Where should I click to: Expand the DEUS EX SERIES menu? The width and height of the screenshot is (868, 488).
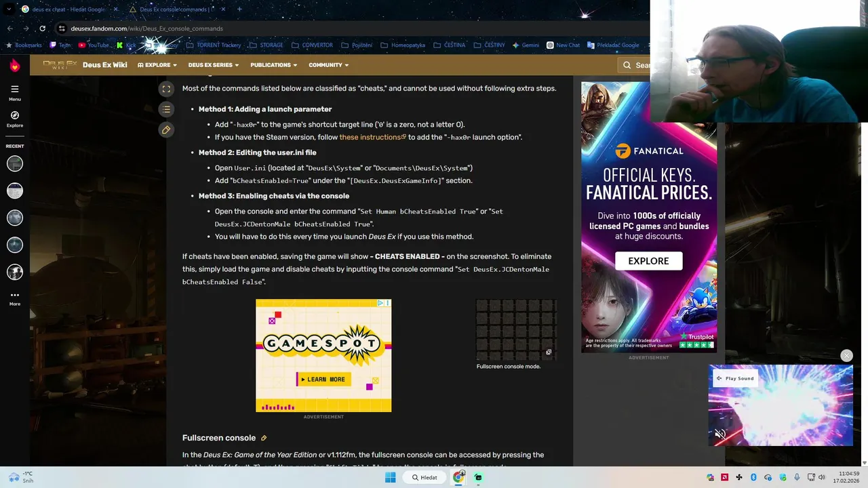click(214, 65)
